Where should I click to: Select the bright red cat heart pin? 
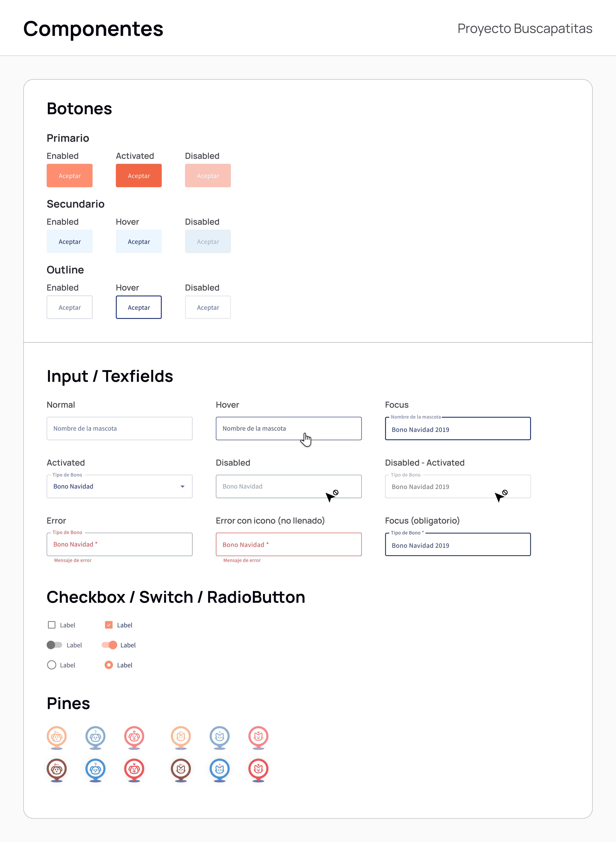tap(258, 770)
